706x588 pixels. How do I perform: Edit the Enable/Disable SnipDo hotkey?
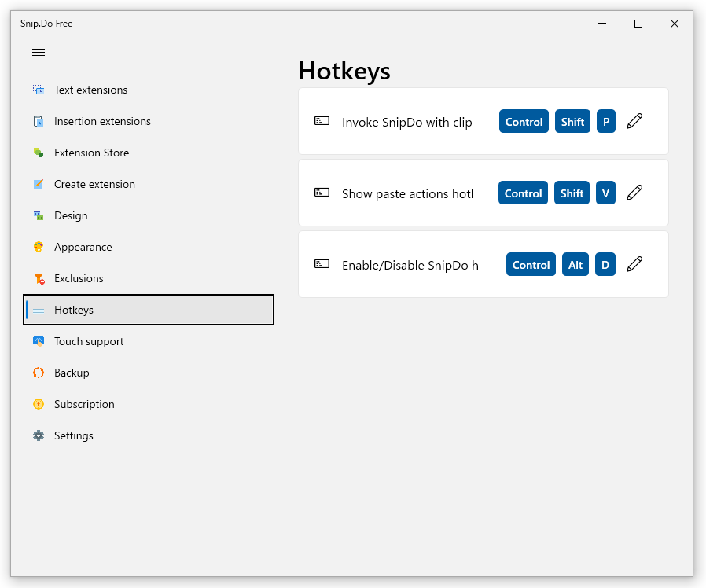634,264
